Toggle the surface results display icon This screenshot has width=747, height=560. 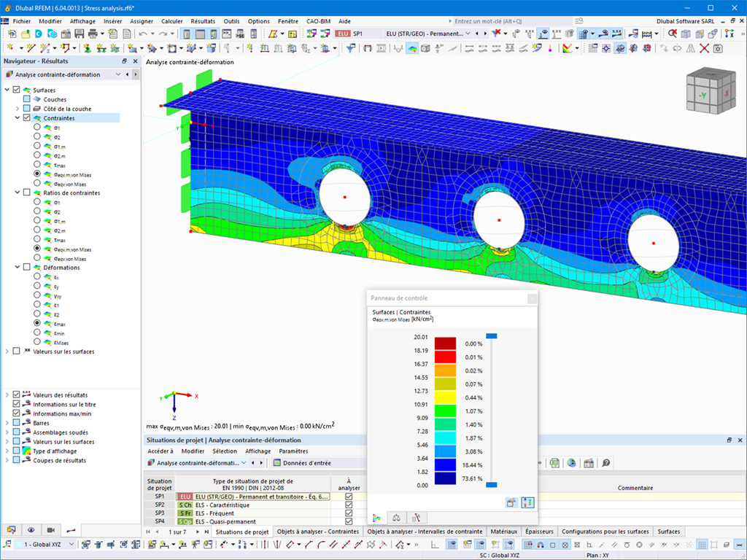(x=412, y=48)
